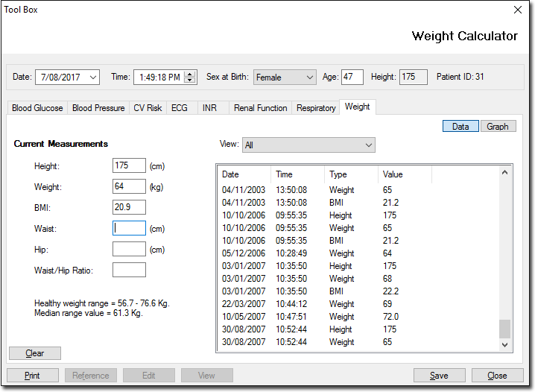Image resolution: width=535 pixels, height=392 pixels.
Task: Click the Height field in header bar
Action: (x=414, y=77)
